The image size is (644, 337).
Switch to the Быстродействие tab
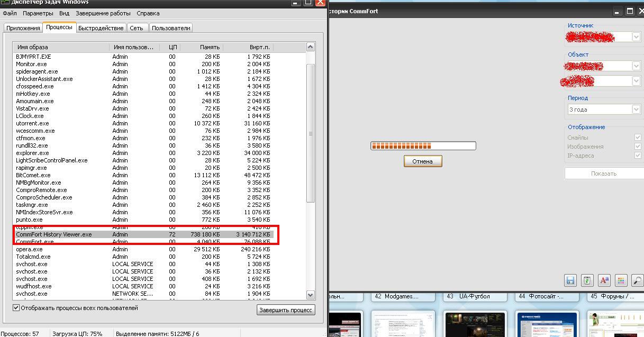pyautogui.click(x=101, y=28)
